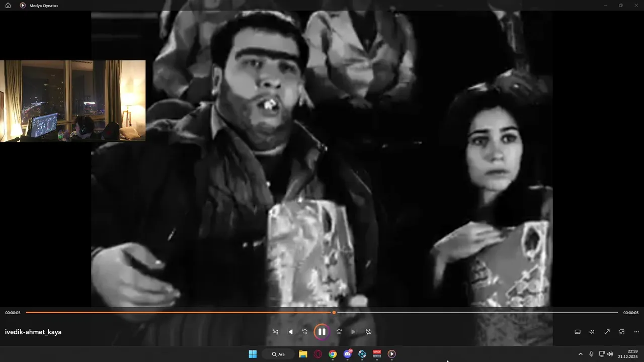The height and width of the screenshot is (362, 644).
Task: Open the Voicemeeter taskbar app
Action: 377,354
